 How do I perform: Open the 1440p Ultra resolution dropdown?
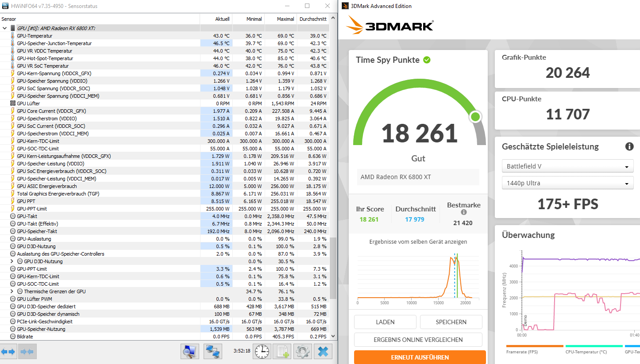pos(568,183)
